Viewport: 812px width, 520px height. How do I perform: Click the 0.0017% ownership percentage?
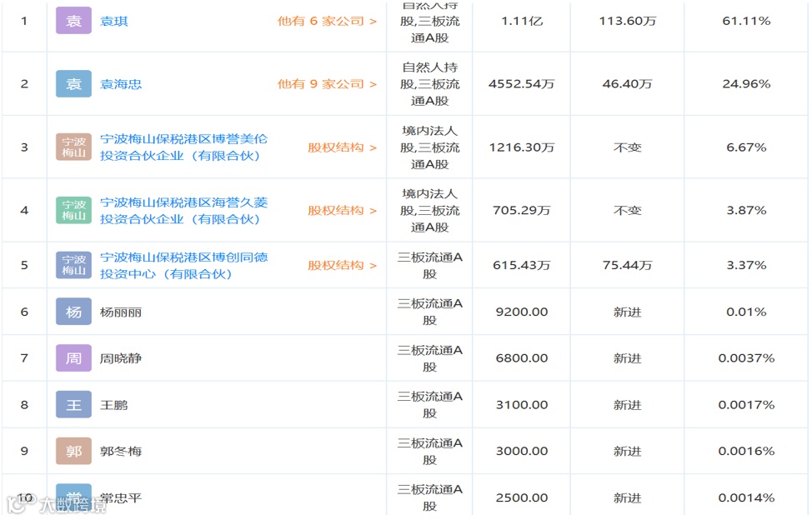click(x=746, y=405)
